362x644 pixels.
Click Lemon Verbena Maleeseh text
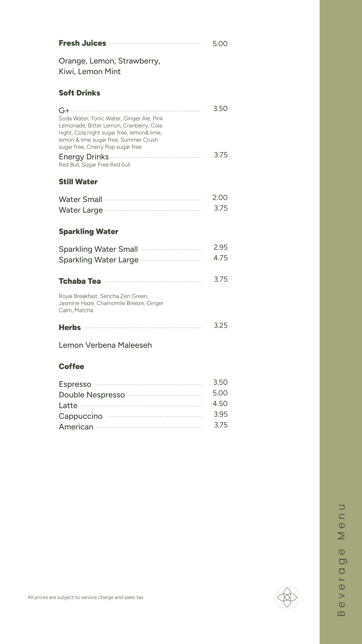105,345
